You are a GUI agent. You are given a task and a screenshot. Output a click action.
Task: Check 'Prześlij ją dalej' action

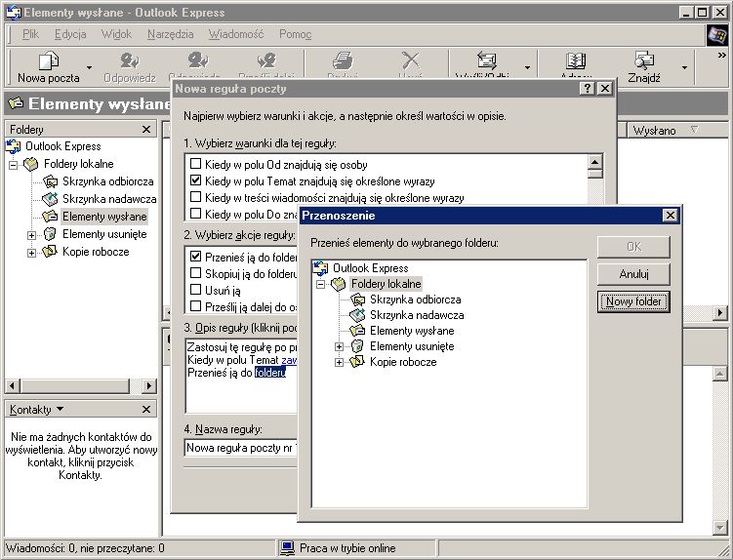(x=196, y=306)
